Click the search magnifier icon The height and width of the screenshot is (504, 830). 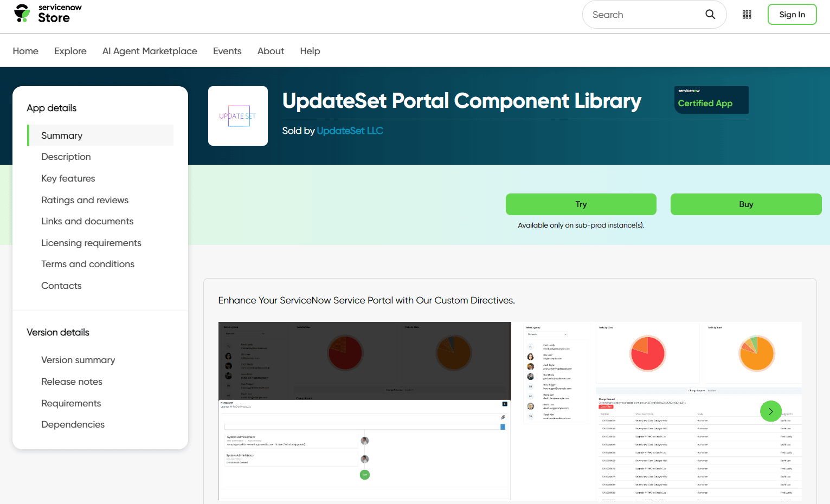[x=710, y=15]
